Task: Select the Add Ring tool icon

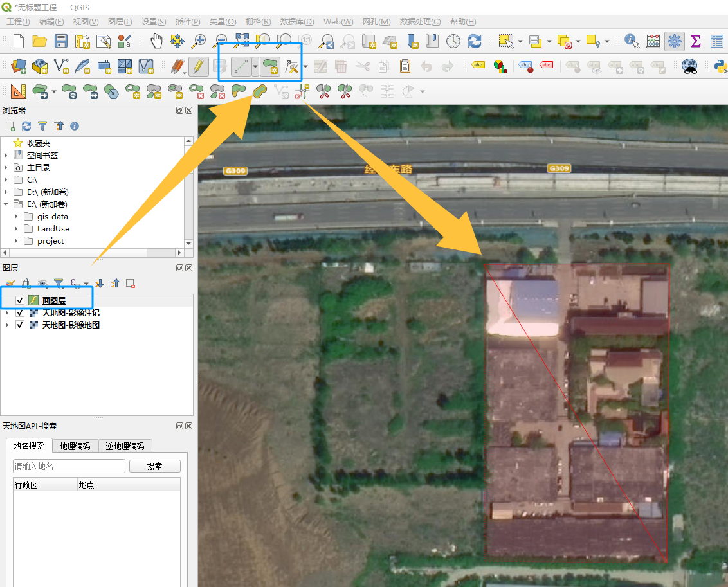Action: coord(132,91)
